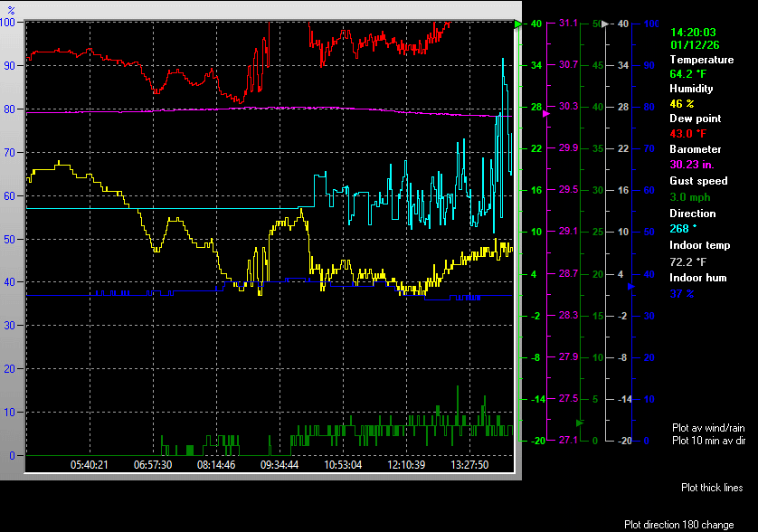Click the white triangle pointer above the black scale
758x532 pixels.
coord(605,24)
